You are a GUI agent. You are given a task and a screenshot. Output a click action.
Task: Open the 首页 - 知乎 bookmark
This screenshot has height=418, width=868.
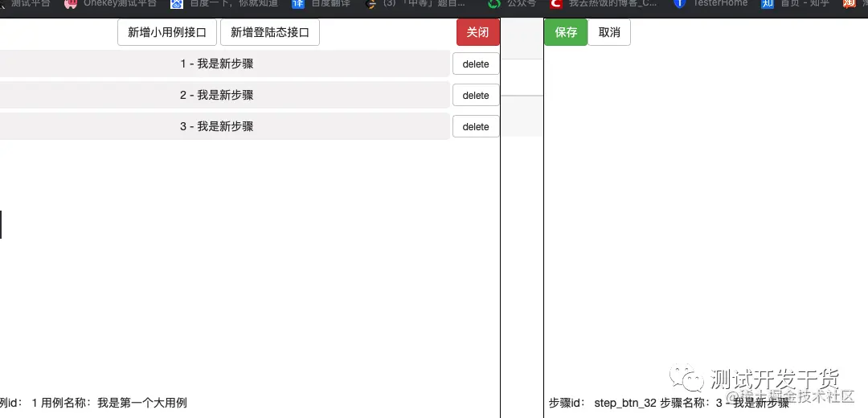point(796,3)
